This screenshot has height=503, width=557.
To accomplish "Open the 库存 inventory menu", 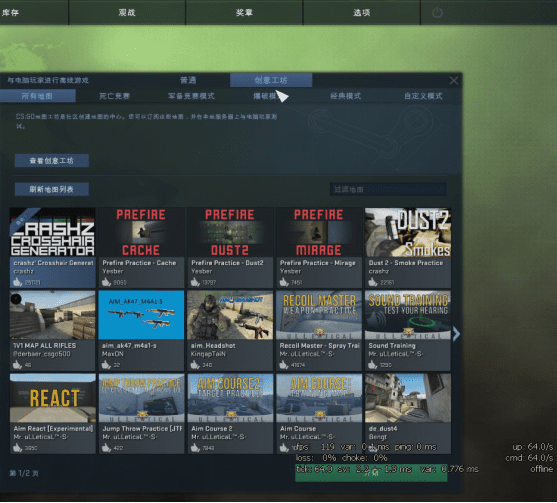I will coord(11,13).
